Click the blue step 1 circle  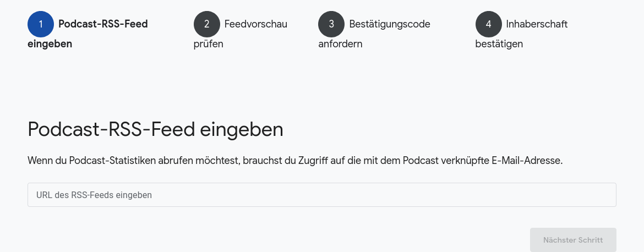[x=41, y=24]
